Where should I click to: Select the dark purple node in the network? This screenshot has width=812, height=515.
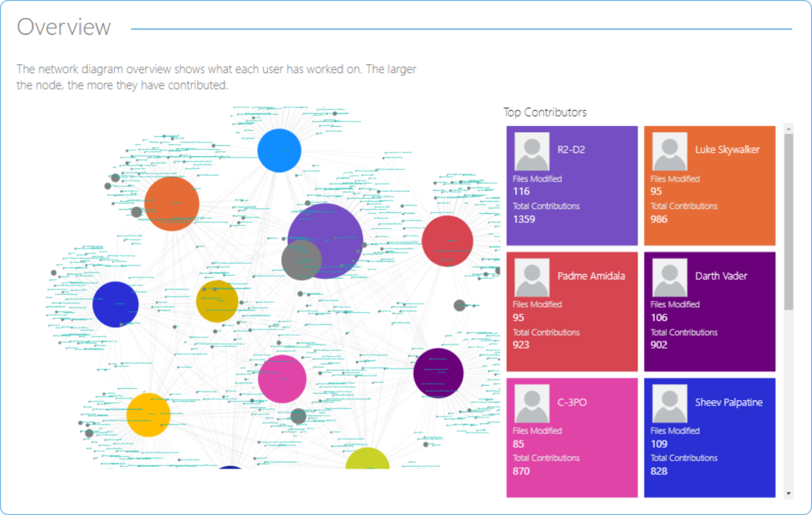click(438, 372)
